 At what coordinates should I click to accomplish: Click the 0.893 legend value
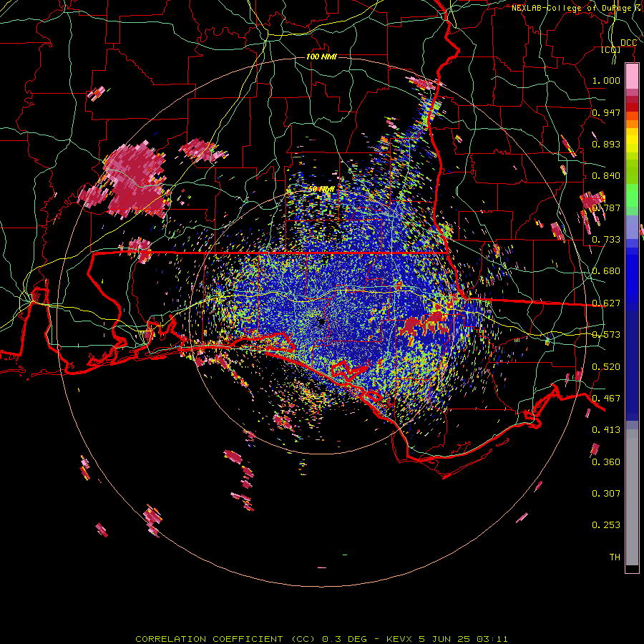606,144
